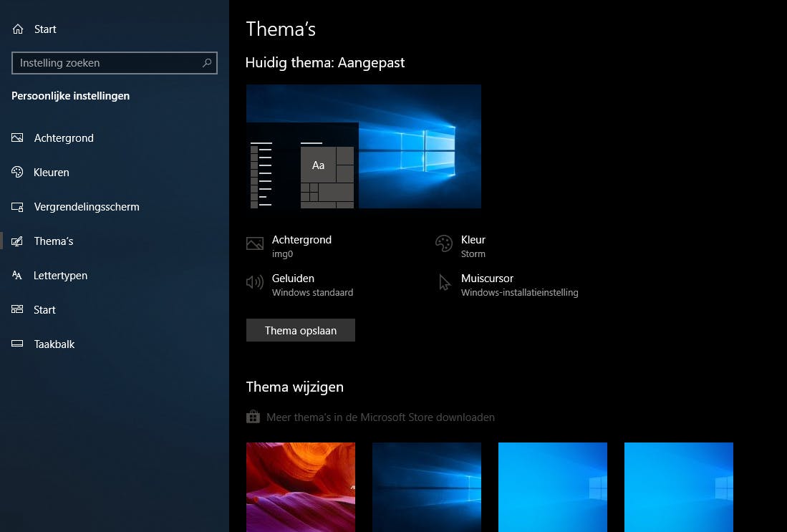Open Achtergrond img0 theme setting

click(289, 246)
